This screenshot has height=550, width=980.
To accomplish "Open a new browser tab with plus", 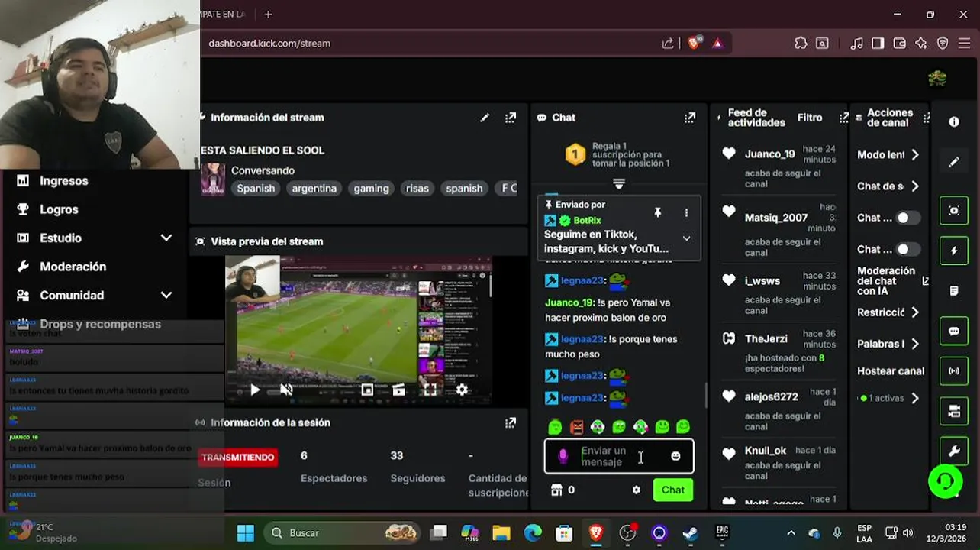I will pyautogui.click(x=268, y=15).
